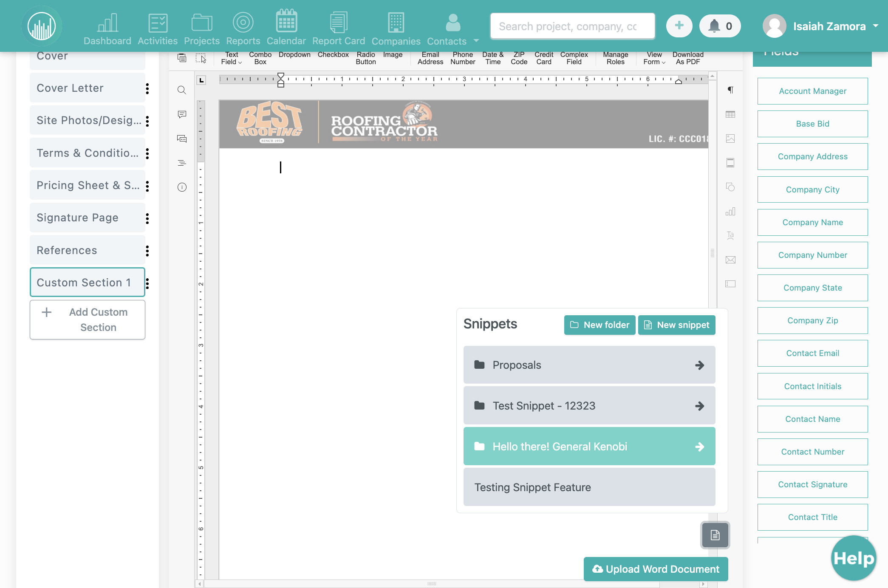Click the search project input field
888x588 pixels.
(x=572, y=26)
